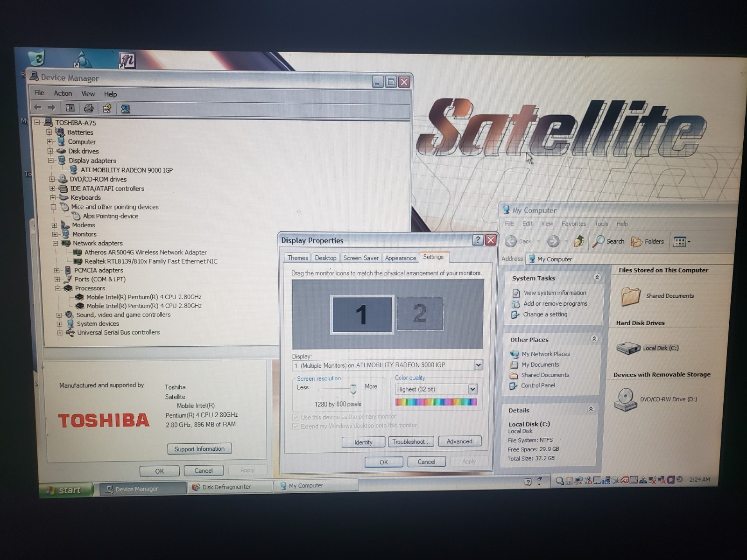Click Address bar field in My Computer
This screenshot has height=560, width=747.
point(630,259)
